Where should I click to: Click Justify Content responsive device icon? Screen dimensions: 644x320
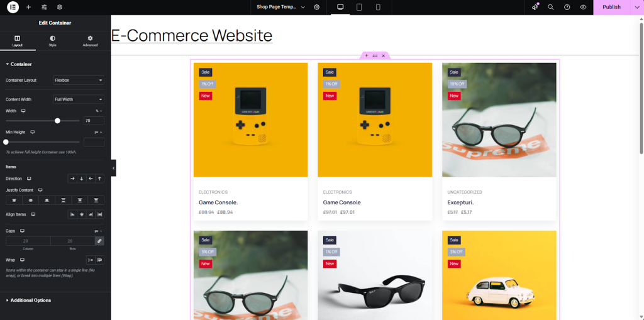tap(40, 190)
